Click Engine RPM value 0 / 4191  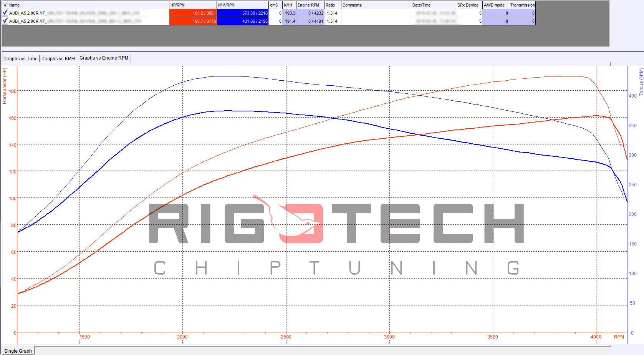(x=310, y=21)
